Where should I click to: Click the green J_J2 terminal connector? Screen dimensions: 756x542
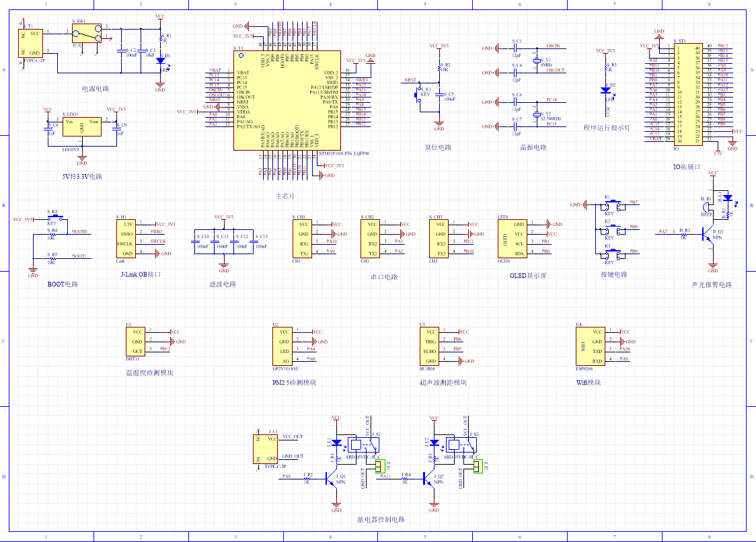(x=478, y=466)
